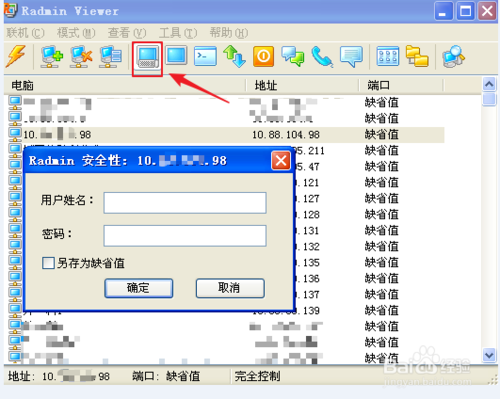Viewport: 500px width, 399px height.
Task: Open the 帮助(H) menu
Action: pos(229,33)
